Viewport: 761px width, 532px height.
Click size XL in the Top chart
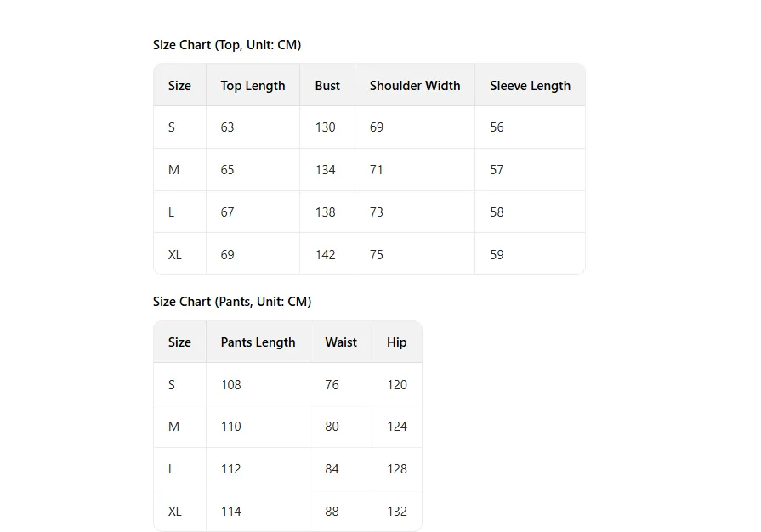coord(175,255)
